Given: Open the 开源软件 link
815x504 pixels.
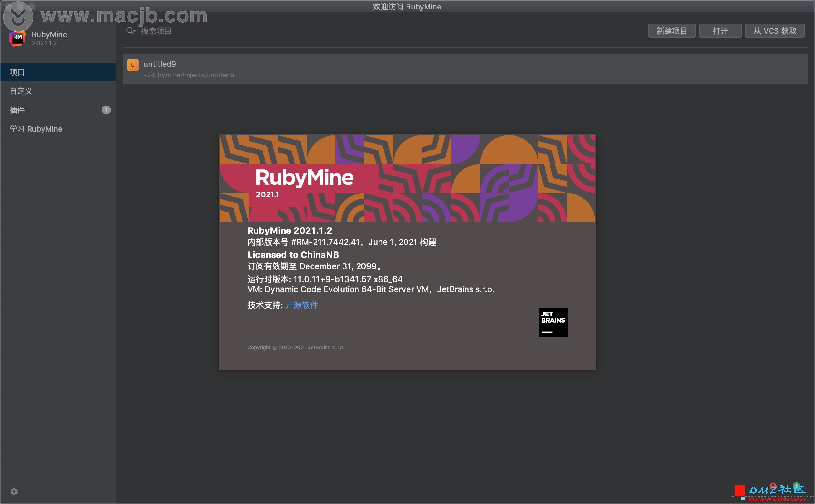Looking at the screenshot, I should coord(301,305).
